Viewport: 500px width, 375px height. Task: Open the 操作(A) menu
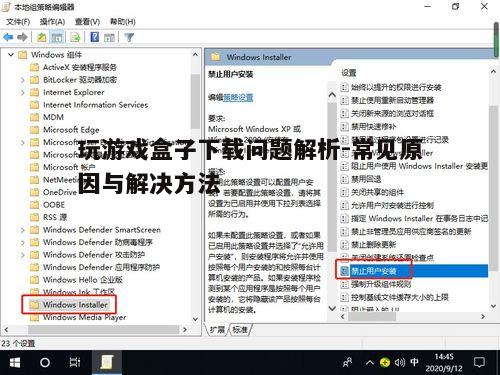coord(52,22)
